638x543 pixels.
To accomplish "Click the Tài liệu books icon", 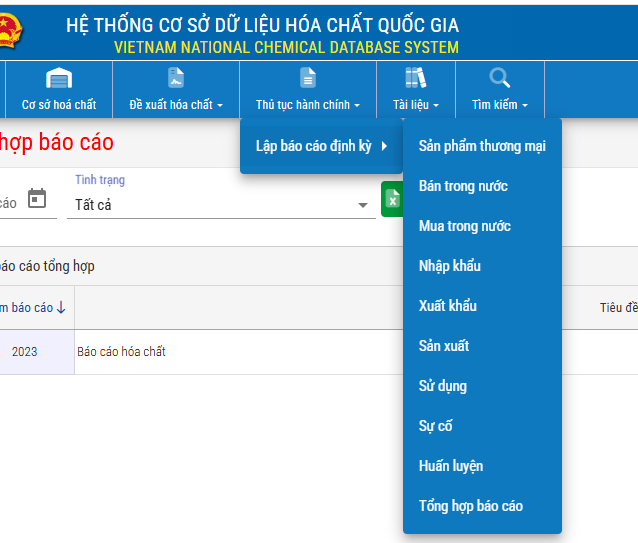I will pyautogui.click(x=415, y=79).
